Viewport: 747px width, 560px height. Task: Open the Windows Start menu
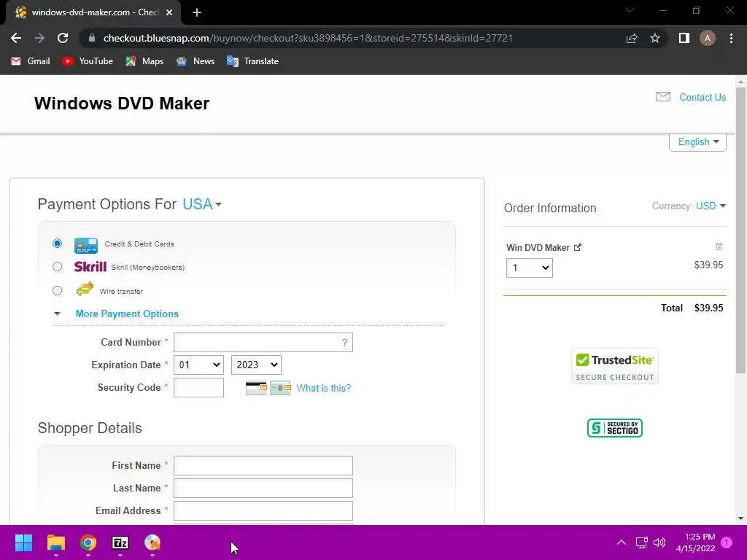pos(23,542)
